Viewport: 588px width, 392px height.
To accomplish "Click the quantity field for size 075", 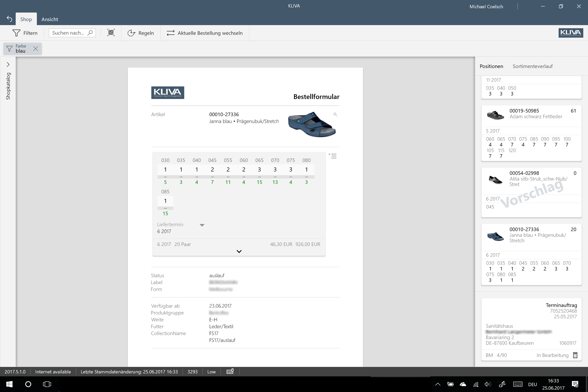I will pyautogui.click(x=291, y=170).
